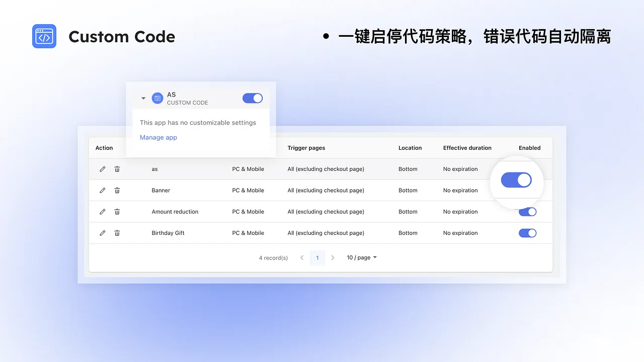
Task: Open the Manage app link
Action: (x=158, y=137)
